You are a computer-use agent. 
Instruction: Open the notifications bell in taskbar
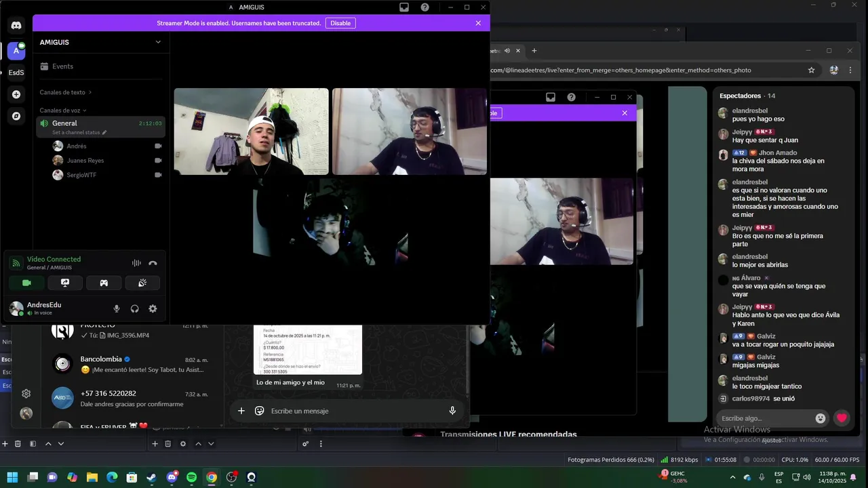pyautogui.click(x=853, y=477)
